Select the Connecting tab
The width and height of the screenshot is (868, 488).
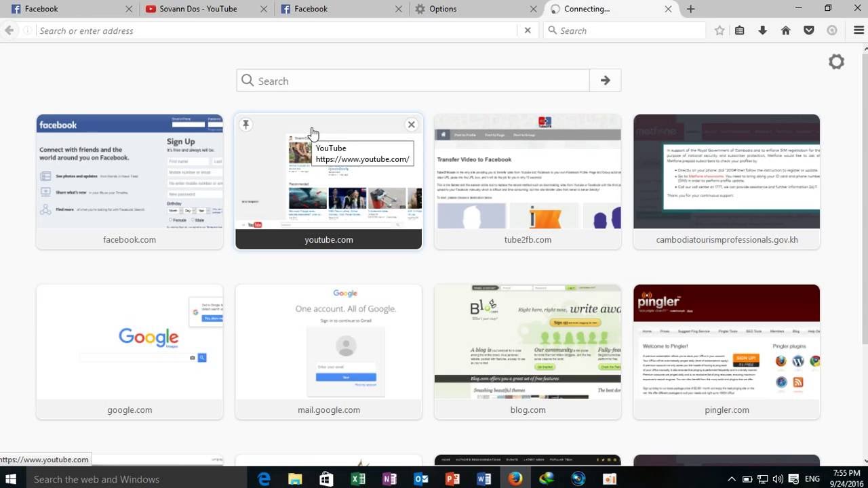point(610,9)
